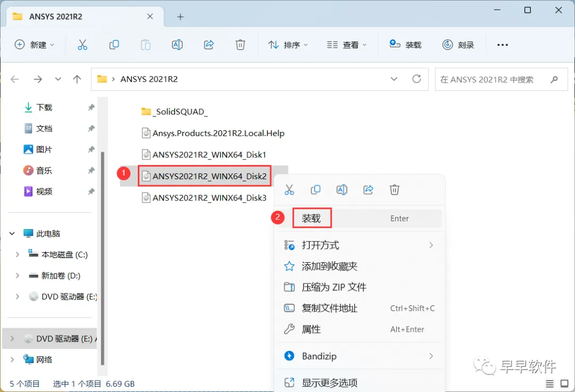Image resolution: width=575 pixels, height=392 pixels.
Task: Open recent locations dropdown arrow
Action: tap(58, 79)
